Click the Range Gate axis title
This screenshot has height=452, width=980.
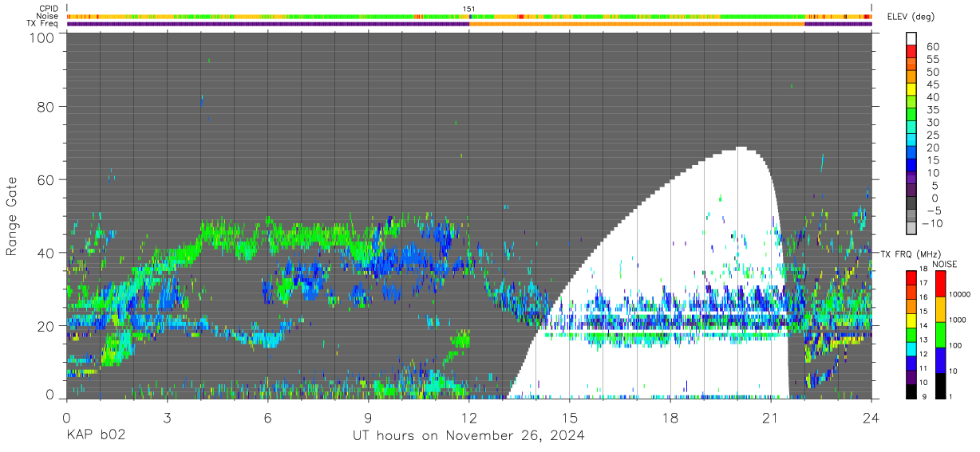pyautogui.click(x=12, y=216)
